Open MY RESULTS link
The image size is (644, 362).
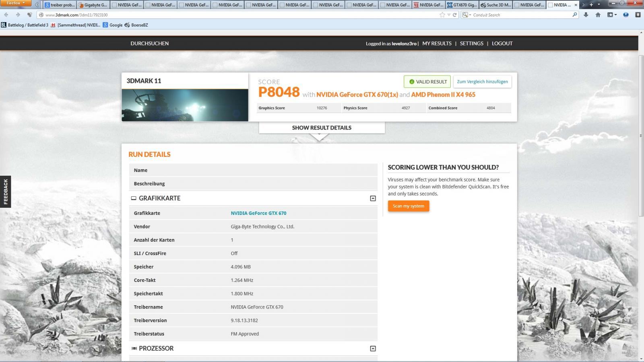click(x=437, y=43)
